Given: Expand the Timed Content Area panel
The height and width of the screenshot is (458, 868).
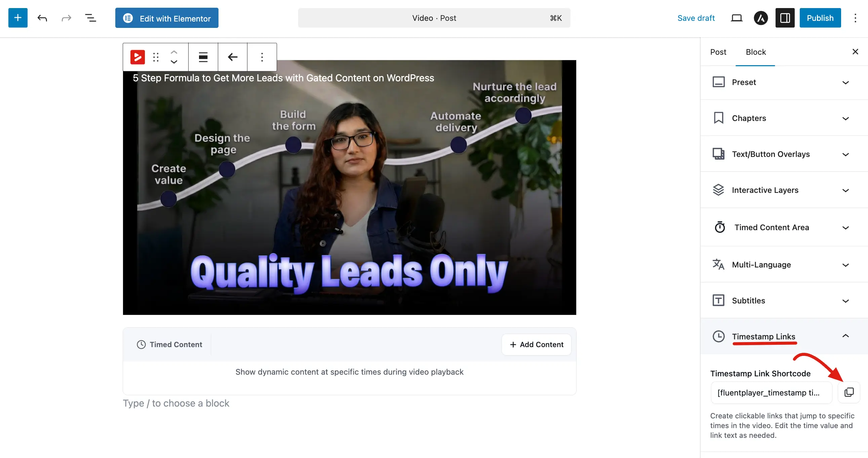Looking at the screenshot, I should pos(784,227).
